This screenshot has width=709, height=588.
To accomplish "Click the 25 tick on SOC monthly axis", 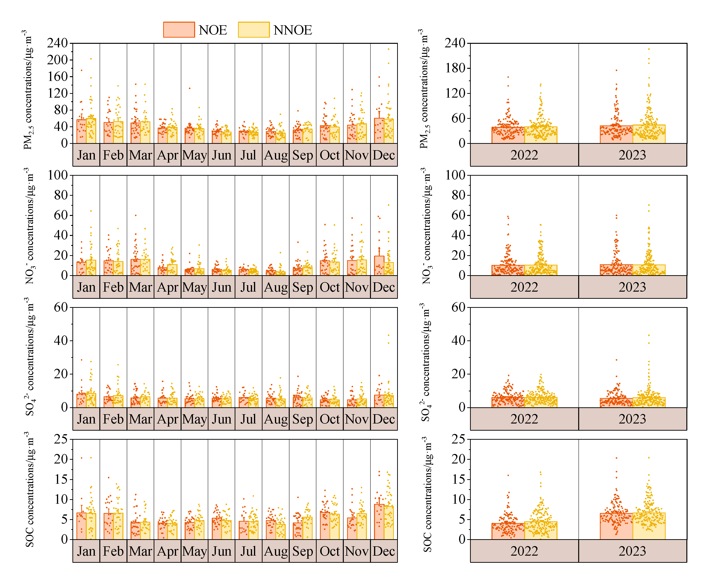I will [x=61, y=439].
